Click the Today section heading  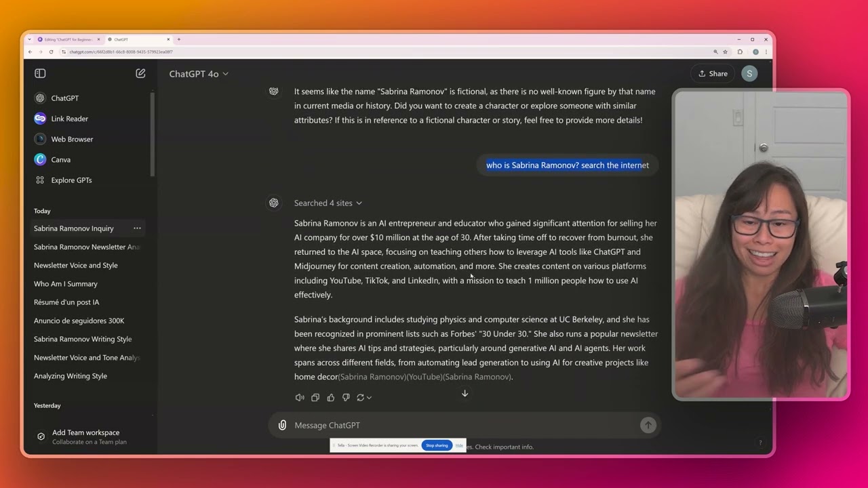(x=42, y=211)
